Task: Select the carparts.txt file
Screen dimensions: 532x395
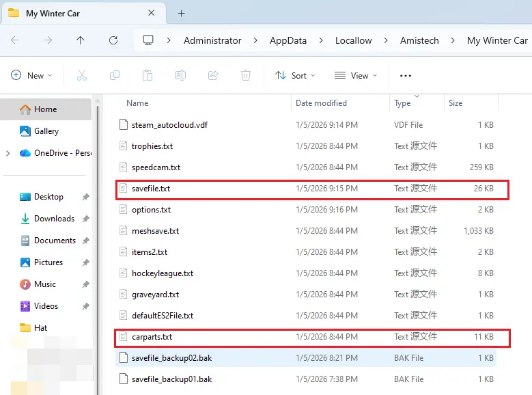Action: (x=305, y=337)
